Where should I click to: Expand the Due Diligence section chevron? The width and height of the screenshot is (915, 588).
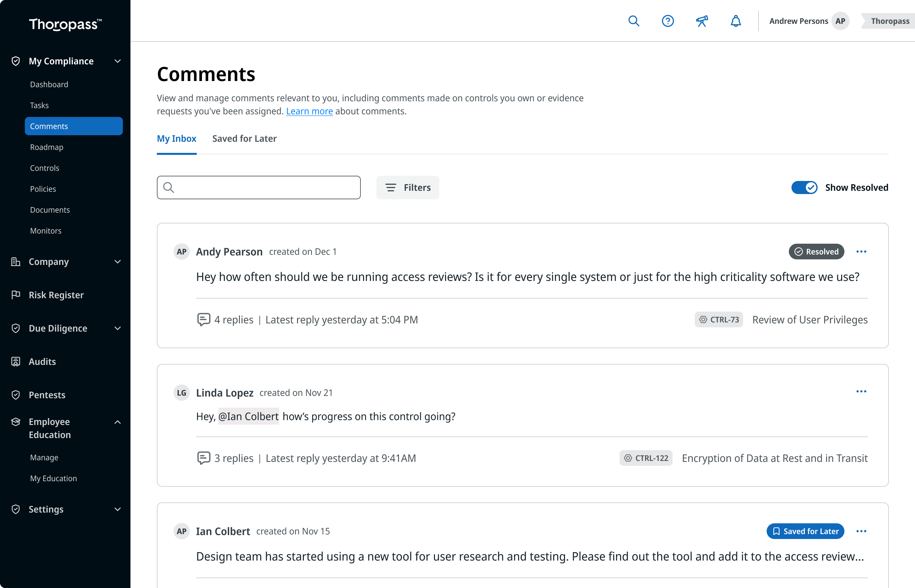pos(118,328)
